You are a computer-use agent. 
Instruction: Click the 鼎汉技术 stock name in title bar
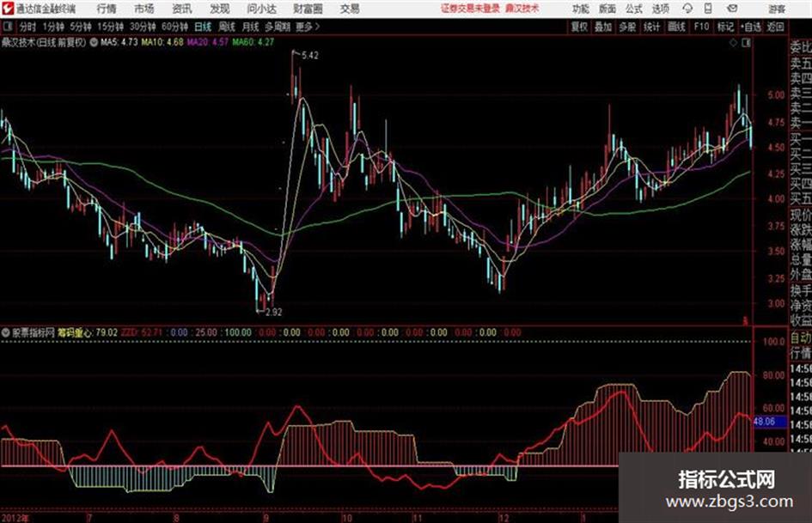(x=522, y=9)
